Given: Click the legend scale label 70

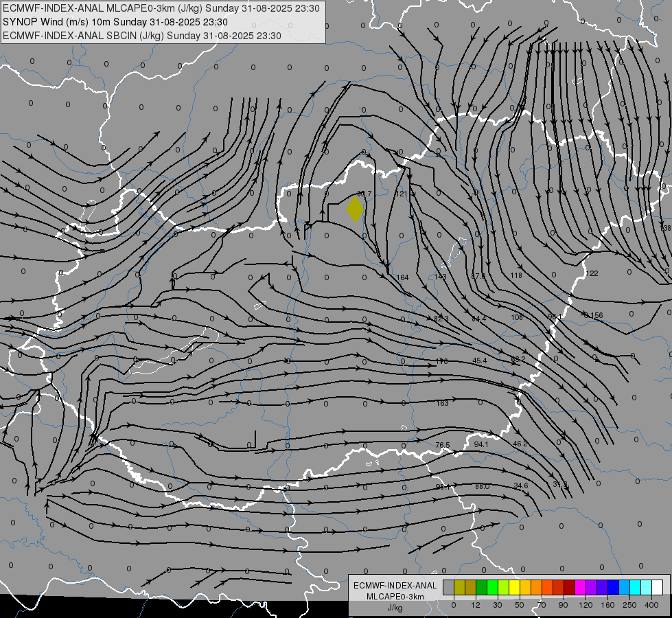Looking at the screenshot, I should tap(542, 605).
